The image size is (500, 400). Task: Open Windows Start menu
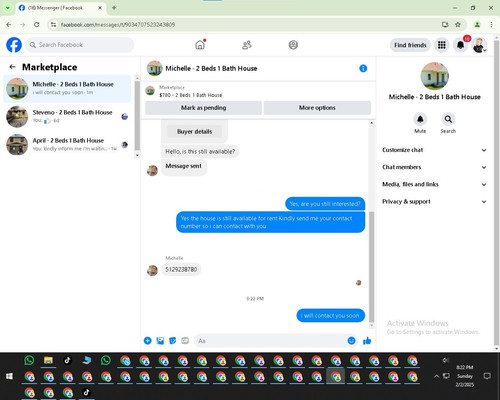point(9,376)
